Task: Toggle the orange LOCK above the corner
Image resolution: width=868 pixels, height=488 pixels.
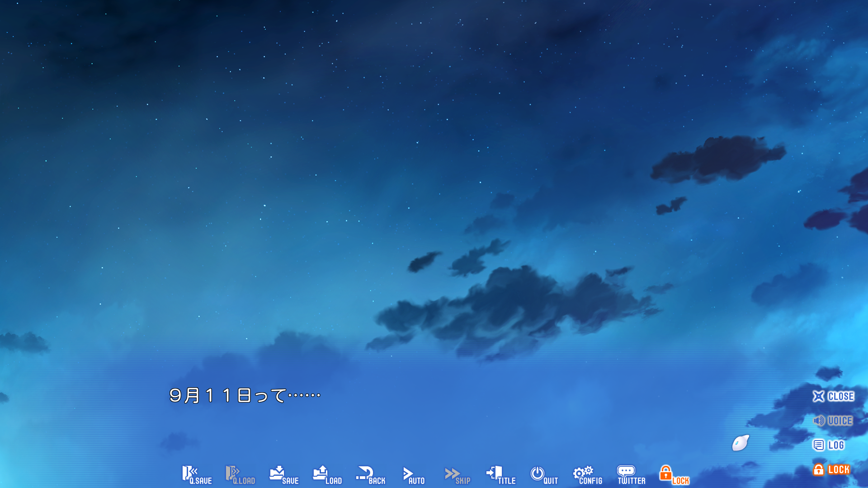Action: click(831, 469)
